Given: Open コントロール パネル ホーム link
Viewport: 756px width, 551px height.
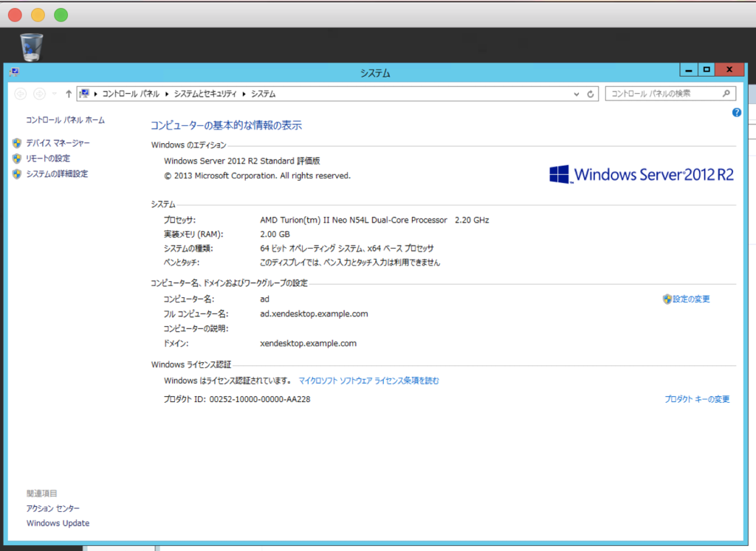Looking at the screenshot, I should (65, 120).
